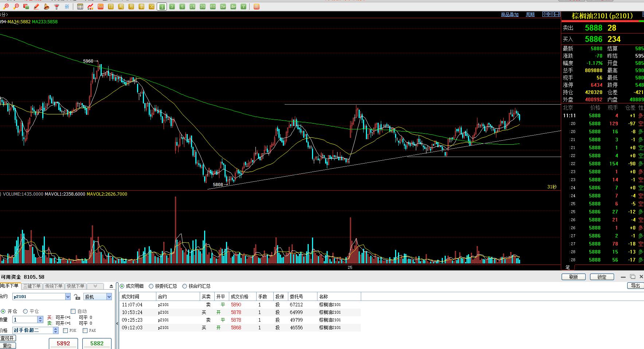The width and height of the screenshot is (644, 349).
Task: Select the 5-minute period button
Action: (182, 7)
